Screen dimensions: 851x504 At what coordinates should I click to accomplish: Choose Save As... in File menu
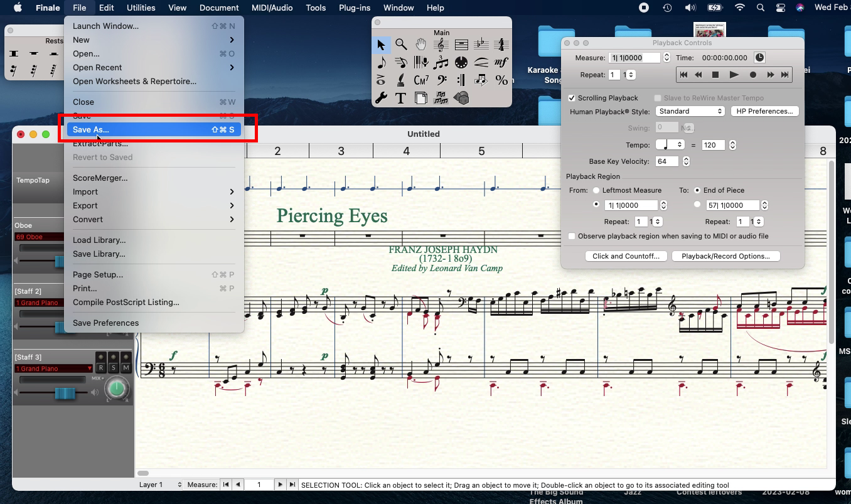154,130
